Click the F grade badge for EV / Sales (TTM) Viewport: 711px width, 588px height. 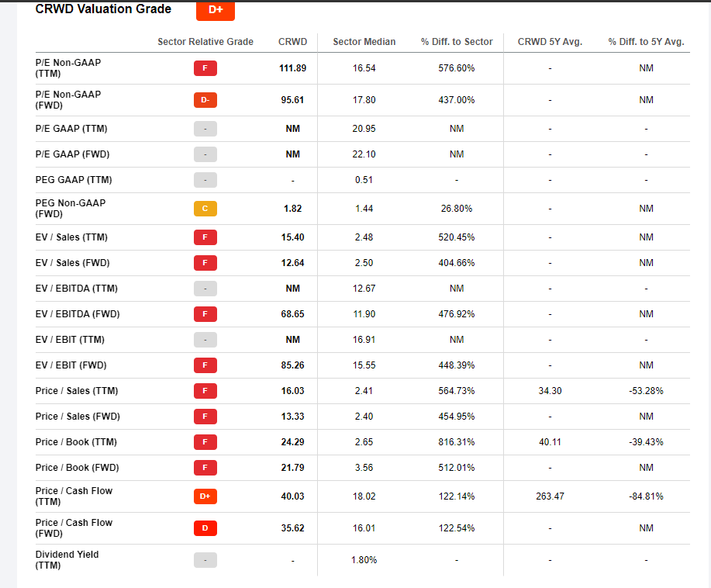click(x=205, y=237)
